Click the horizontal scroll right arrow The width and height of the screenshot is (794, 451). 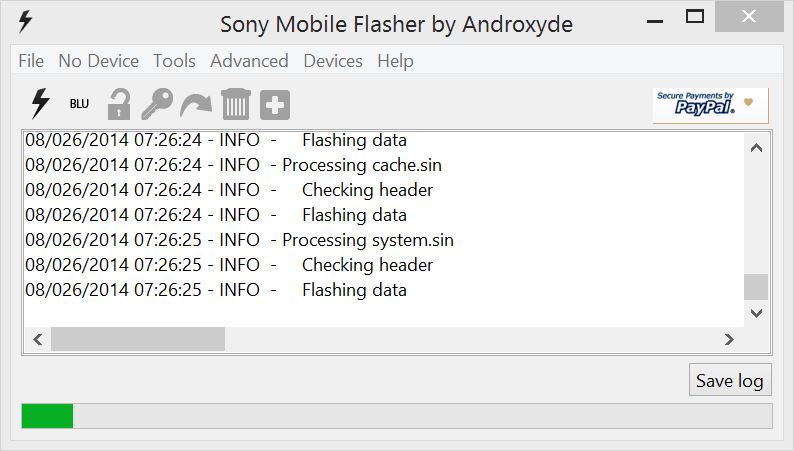[x=729, y=339]
